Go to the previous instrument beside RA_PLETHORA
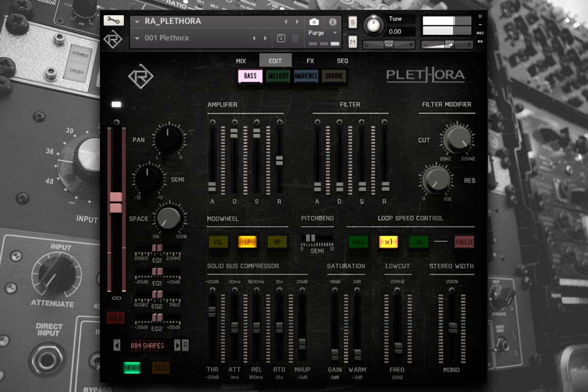The image size is (588, 392). (286, 22)
